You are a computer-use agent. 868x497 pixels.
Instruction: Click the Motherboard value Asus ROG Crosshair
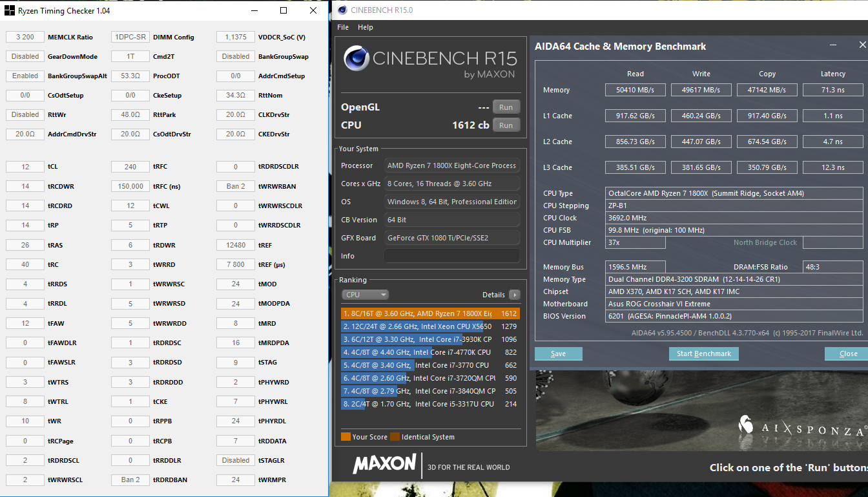[734, 304]
